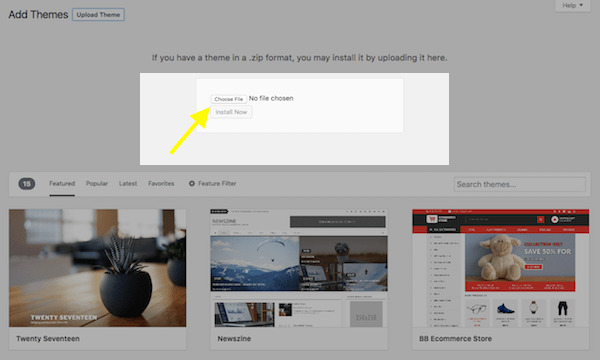Switch to the Featured tab

(62, 184)
